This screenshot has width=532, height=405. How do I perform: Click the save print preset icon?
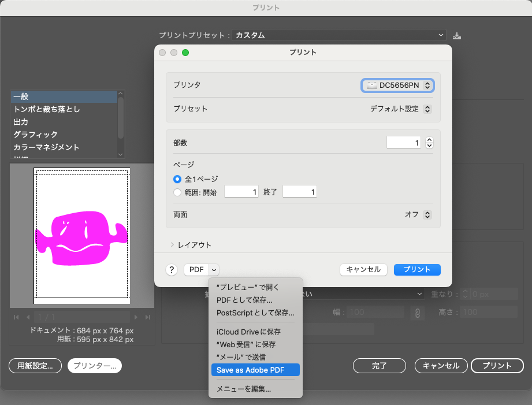click(457, 35)
